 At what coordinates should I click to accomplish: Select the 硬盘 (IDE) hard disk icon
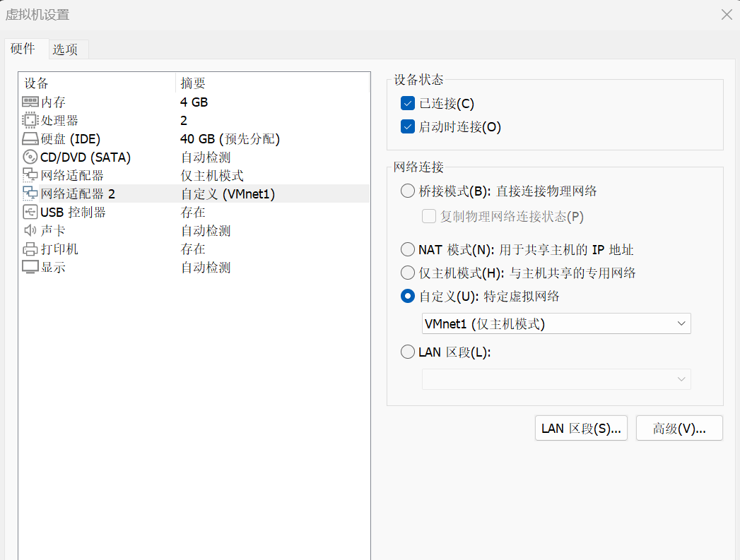(x=30, y=139)
